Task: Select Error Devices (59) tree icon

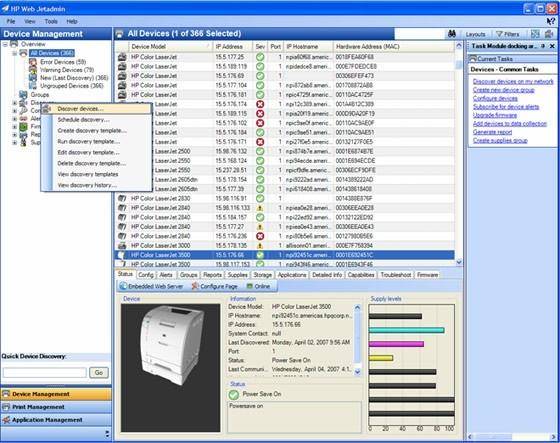Action: click(33, 62)
